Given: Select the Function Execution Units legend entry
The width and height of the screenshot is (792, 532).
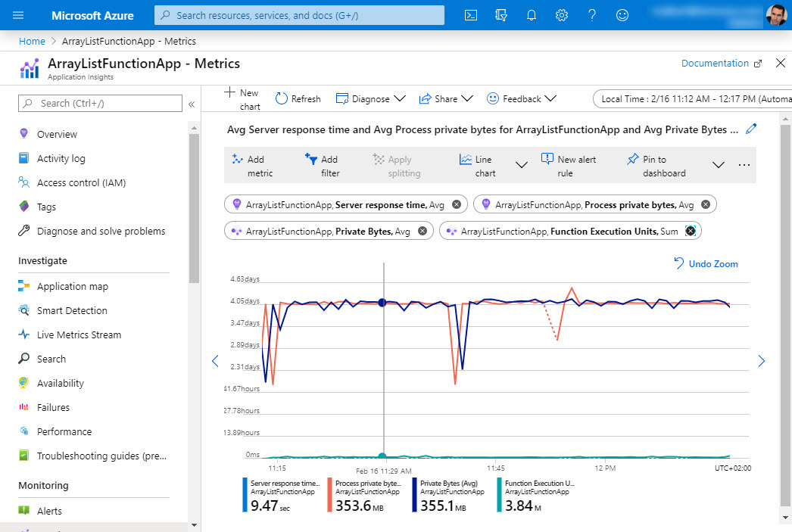Looking at the screenshot, I should point(536,495).
